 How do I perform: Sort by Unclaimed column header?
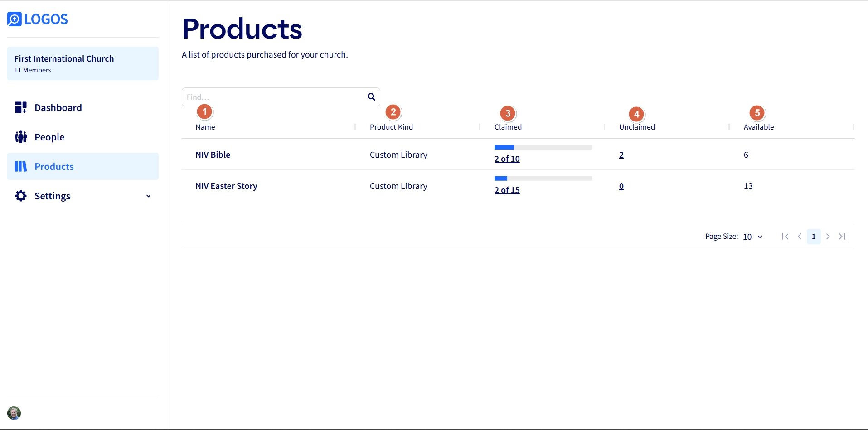pos(637,127)
